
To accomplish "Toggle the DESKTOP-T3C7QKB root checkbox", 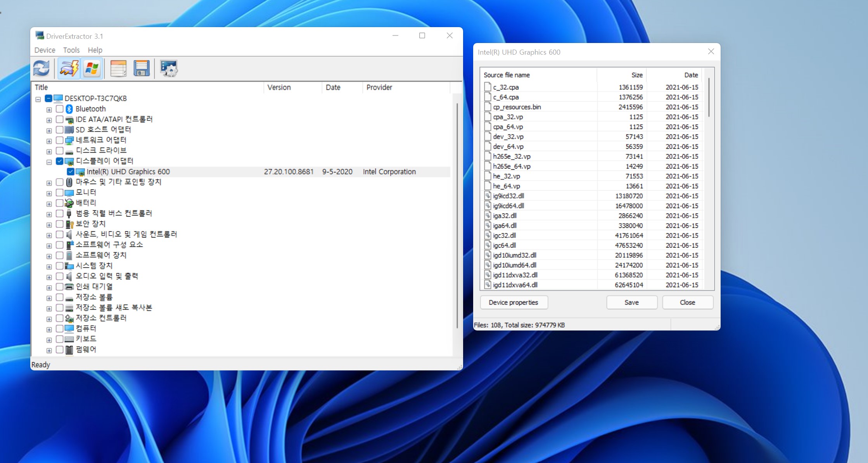I will click(x=48, y=98).
